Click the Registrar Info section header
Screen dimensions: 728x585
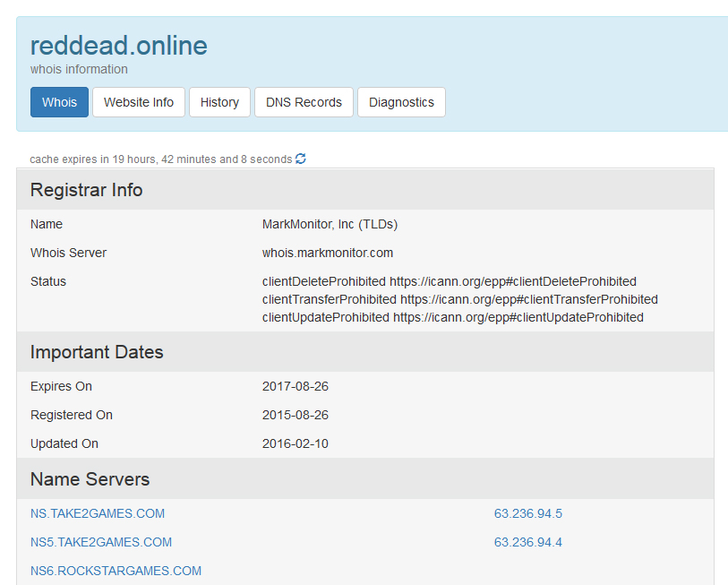coord(365,190)
